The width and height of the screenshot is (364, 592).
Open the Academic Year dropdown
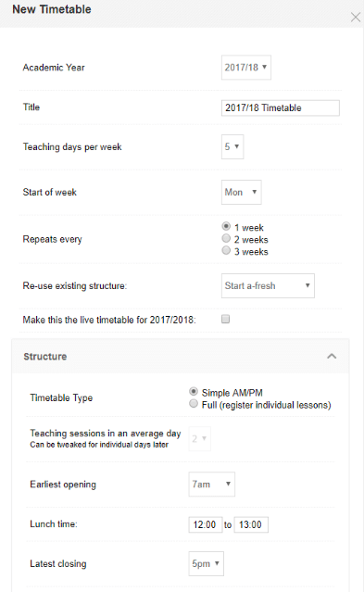(245, 68)
